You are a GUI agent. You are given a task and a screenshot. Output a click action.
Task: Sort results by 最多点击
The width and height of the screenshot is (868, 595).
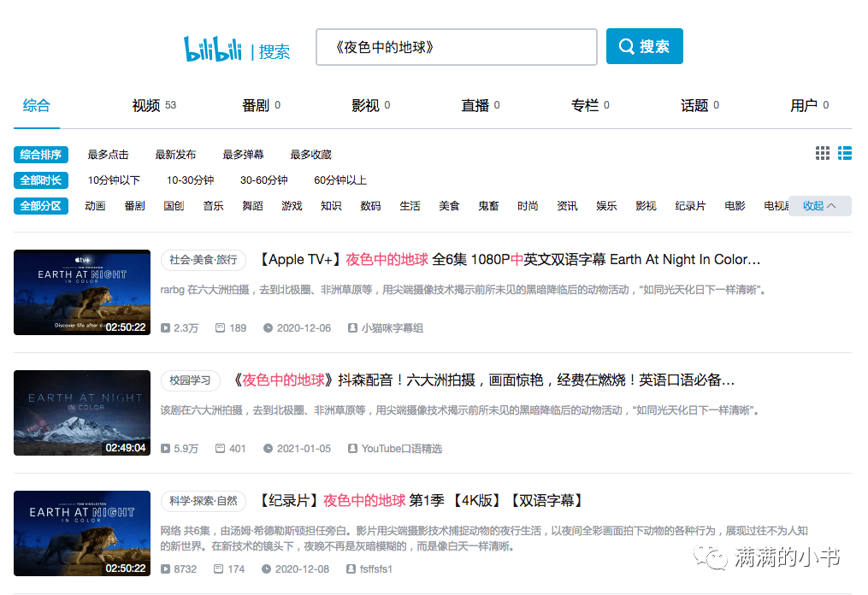108,155
